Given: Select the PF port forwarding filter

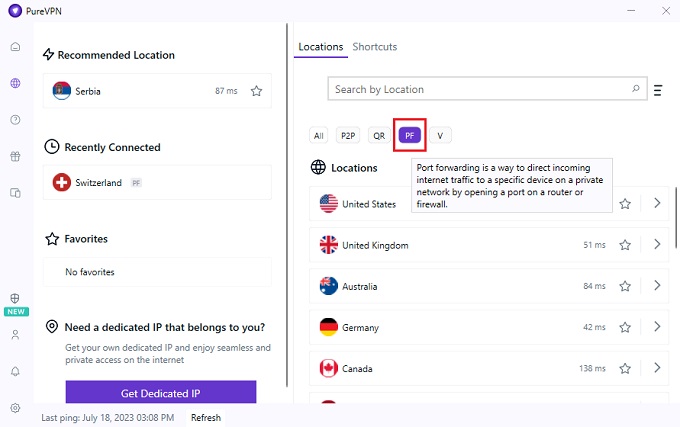Looking at the screenshot, I should pos(409,136).
